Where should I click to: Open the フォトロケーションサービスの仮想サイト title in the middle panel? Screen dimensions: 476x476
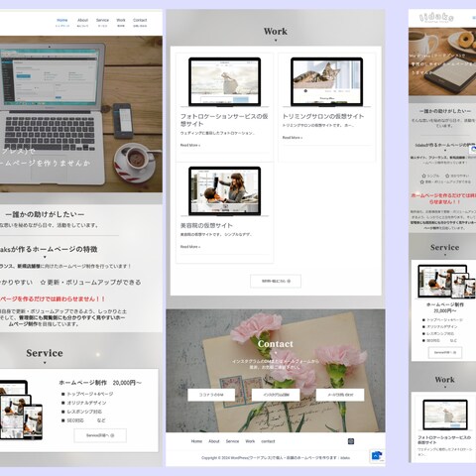coord(224,120)
